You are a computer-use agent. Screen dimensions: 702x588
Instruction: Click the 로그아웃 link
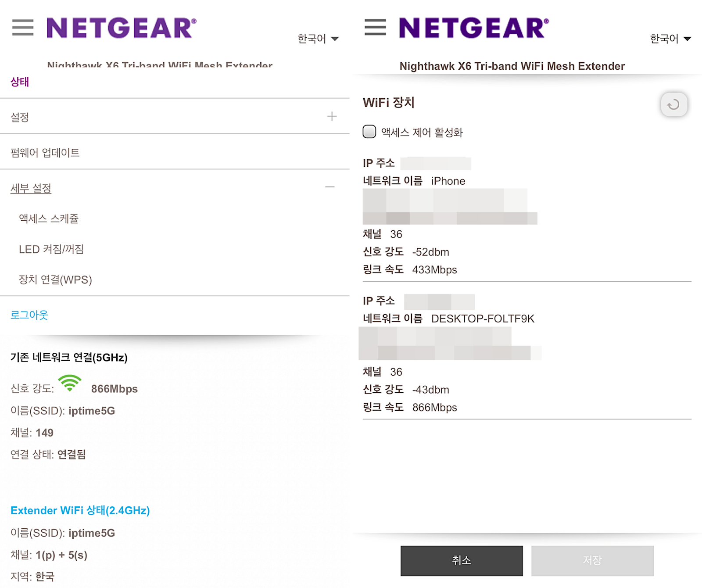click(x=29, y=315)
